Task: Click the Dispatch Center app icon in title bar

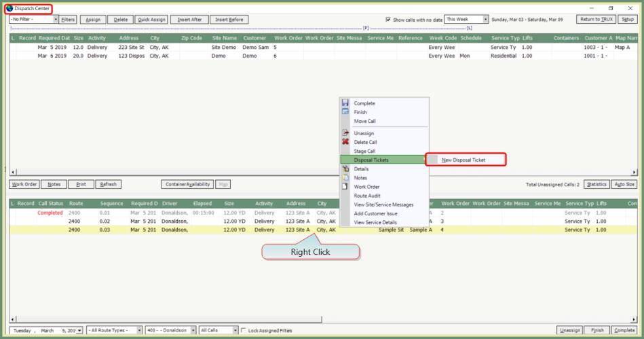Action: 10,7
